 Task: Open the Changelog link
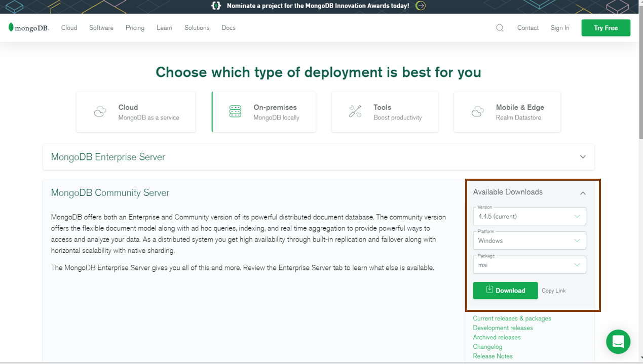click(487, 346)
